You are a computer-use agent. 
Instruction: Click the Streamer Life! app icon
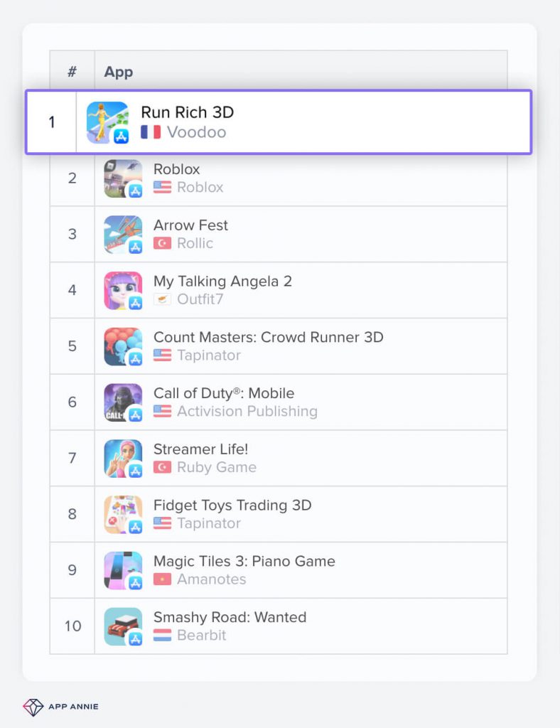[x=122, y=458]
